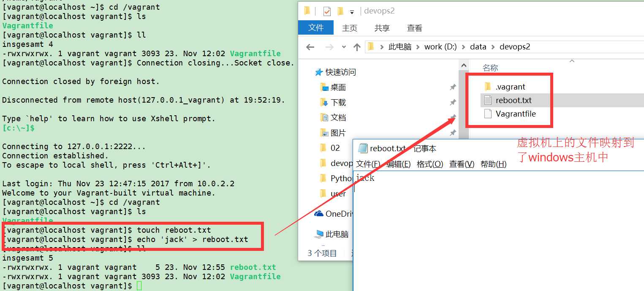
Task: Click the 3 个项目 status bar text
Action: click(322, 253)
